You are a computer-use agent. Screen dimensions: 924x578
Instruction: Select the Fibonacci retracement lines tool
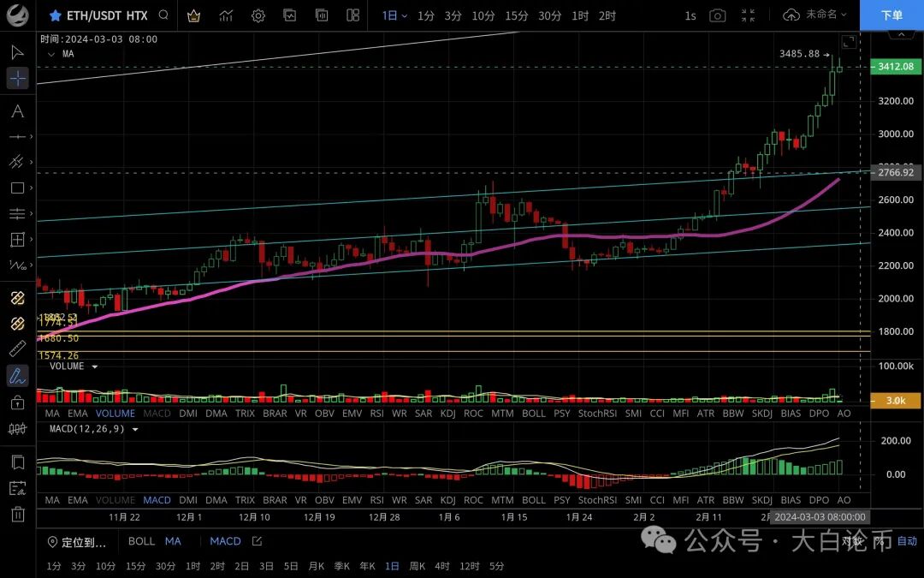[18, 213]
